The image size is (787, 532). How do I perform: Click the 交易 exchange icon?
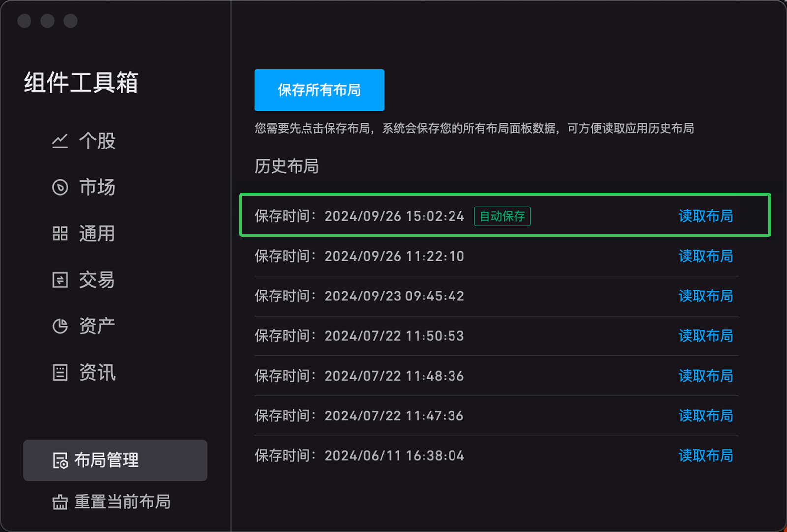(x=60, y=280)
